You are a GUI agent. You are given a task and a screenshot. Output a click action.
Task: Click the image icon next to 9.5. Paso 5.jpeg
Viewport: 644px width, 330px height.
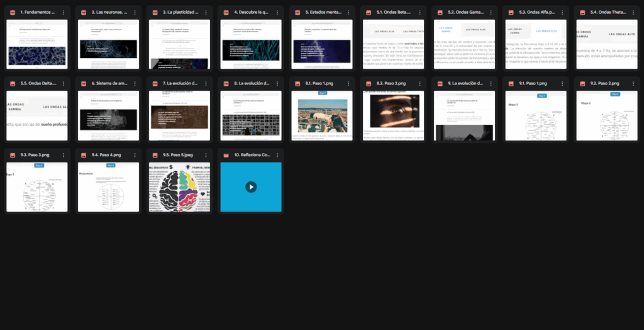point(155,155)
